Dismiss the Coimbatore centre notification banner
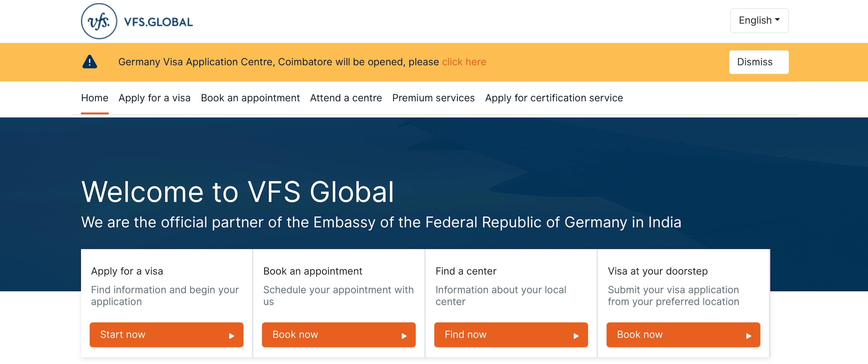 click(759, 62)
